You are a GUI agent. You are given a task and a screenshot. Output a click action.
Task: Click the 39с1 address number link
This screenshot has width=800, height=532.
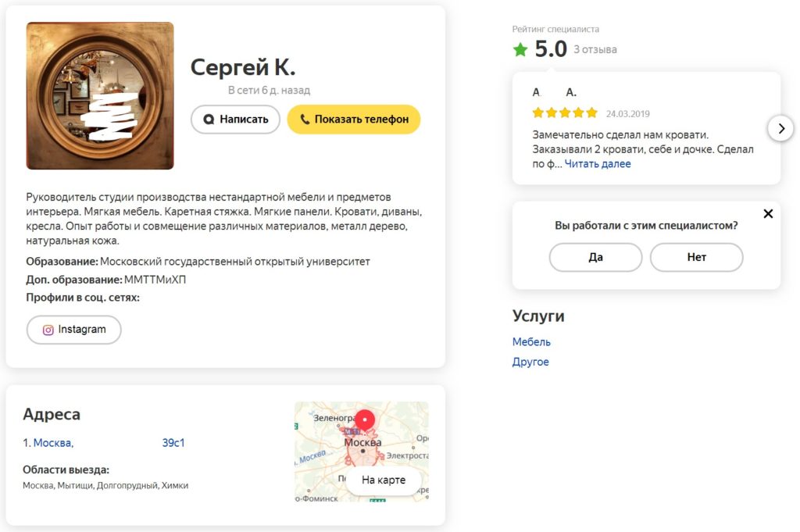click(173, 443)
